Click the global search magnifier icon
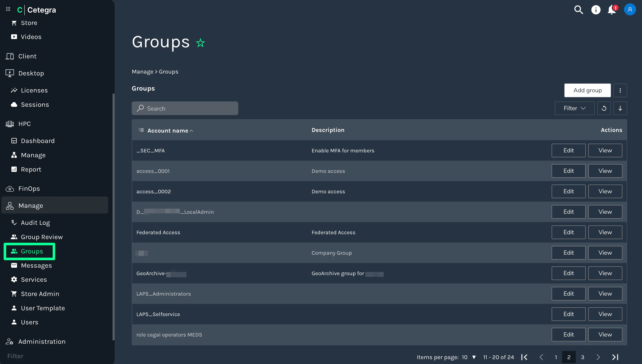The width and height of the screenshot is (642, 364). (x=578, y=10)
